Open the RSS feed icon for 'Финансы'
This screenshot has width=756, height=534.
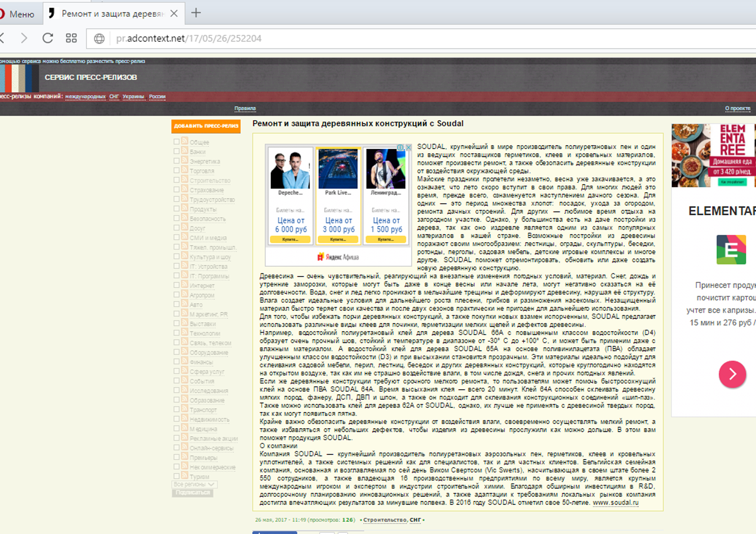click(185, 361)
